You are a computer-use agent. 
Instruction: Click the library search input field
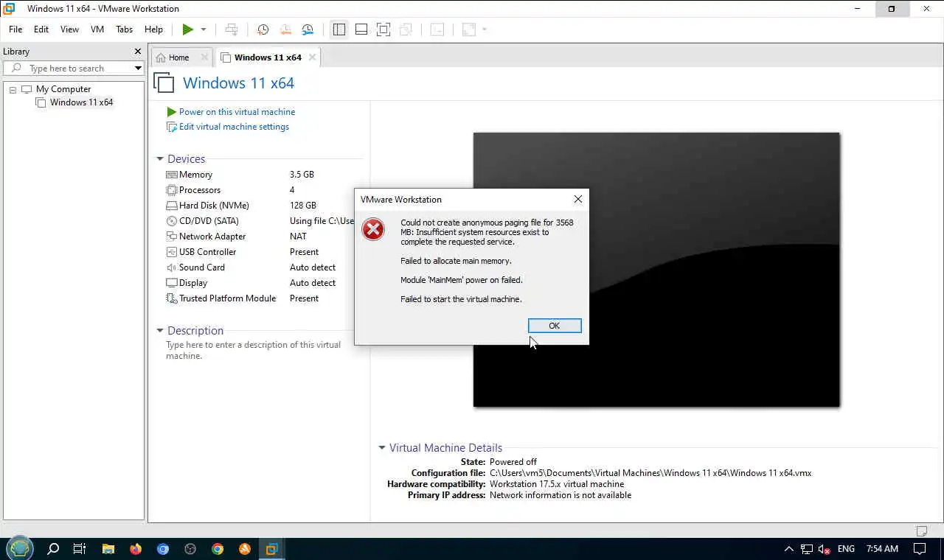[x=74, y=69]
